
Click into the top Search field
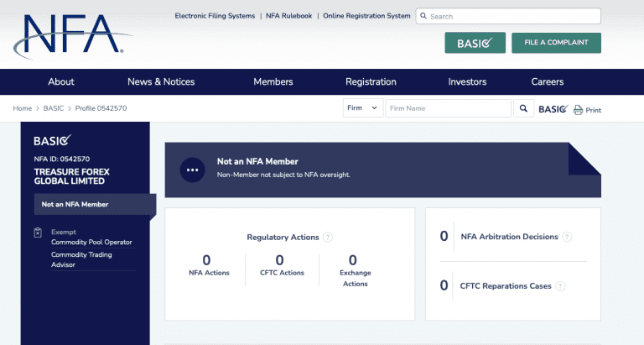coord(508,16)
